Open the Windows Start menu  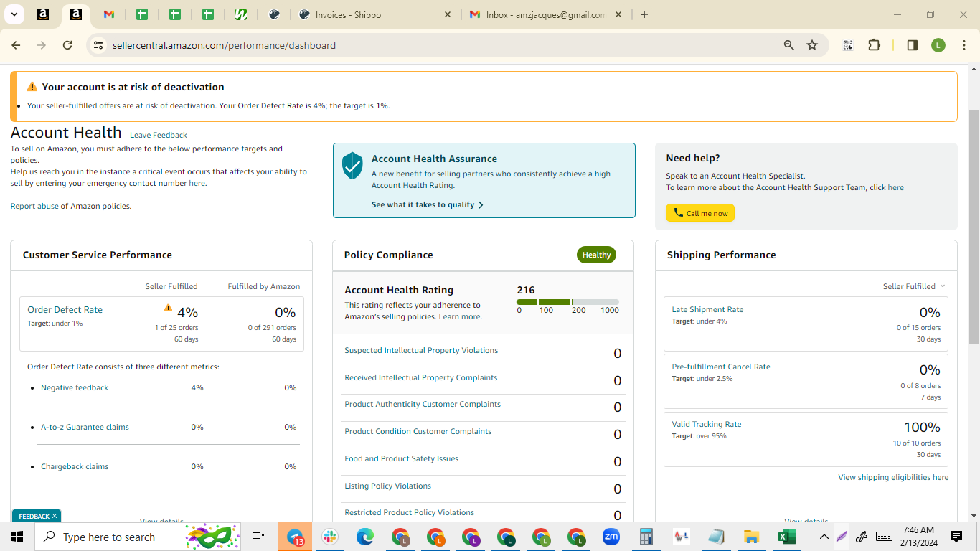click(x=17, y=537)
